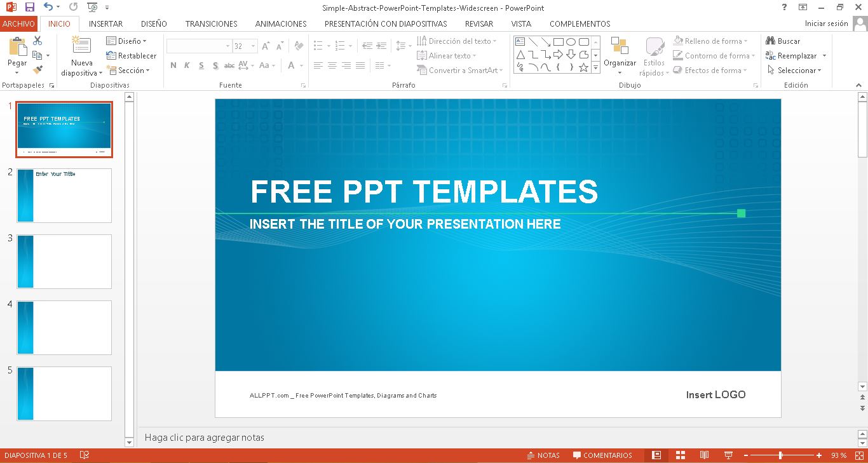The image size is (868, 463).
Task: Switch to the INSERTAR ribbon tab
Action: (105, 23)
